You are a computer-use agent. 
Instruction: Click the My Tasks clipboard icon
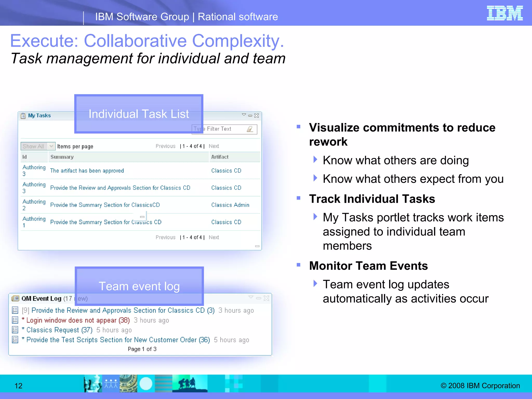pyautogui.click(x=23, y=116)
